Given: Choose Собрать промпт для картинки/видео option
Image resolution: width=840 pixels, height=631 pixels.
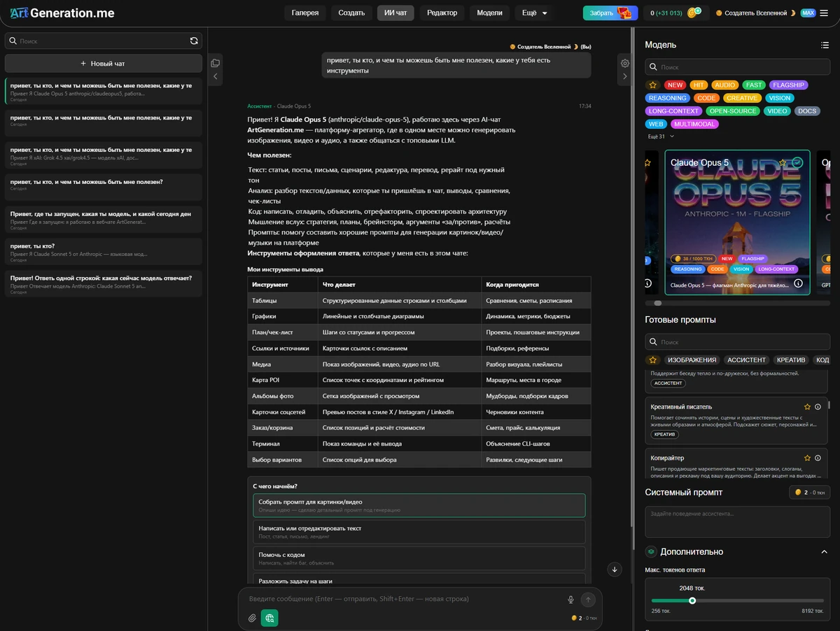Looking at the screenshot, I should (x=419, y=505).
